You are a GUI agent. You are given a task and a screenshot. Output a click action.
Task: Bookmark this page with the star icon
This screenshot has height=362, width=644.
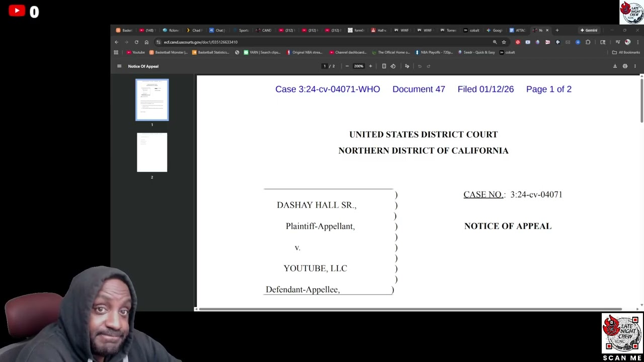504,42
